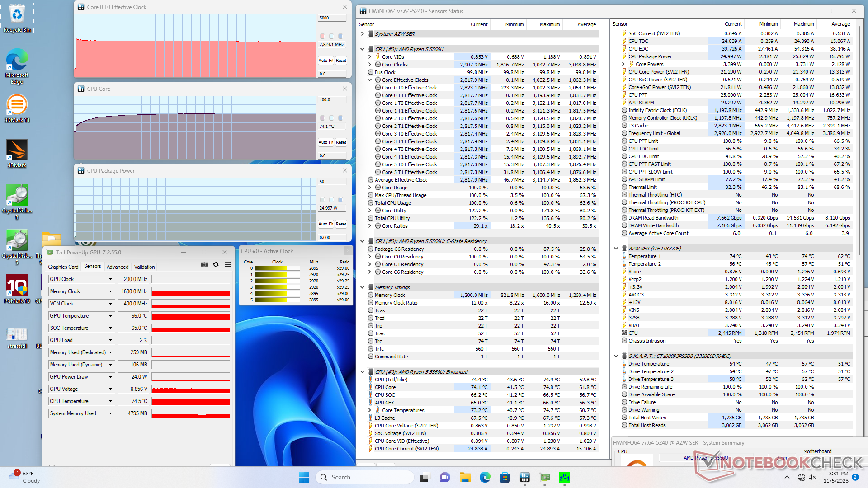Open the network icon in the system tray
This screenshot has width=868, height=488.
802,477
